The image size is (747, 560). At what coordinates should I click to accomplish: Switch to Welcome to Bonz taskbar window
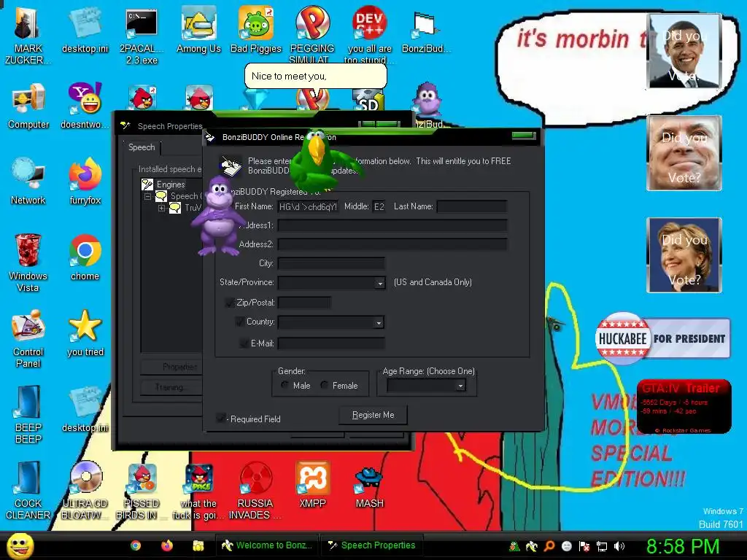267,545
